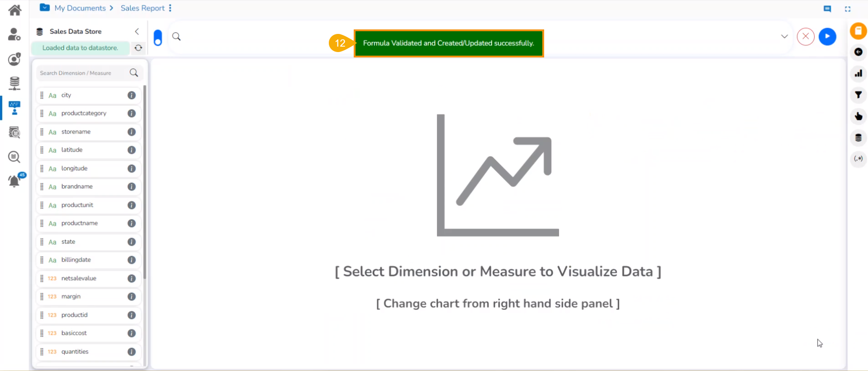Select the margin measure
The width and height of the screenshot is (868, 371).
tap(71, 297)
